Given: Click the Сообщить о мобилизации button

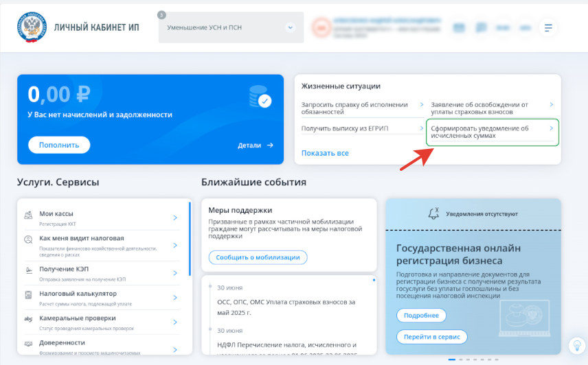Looking at the screenshot, I should (x=258, y=257).
